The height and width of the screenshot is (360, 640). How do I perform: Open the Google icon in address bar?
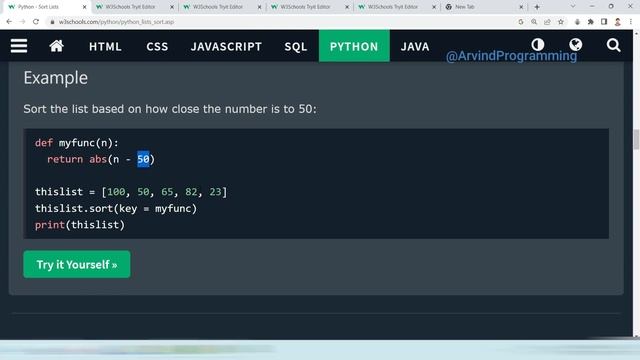point(521,22)
